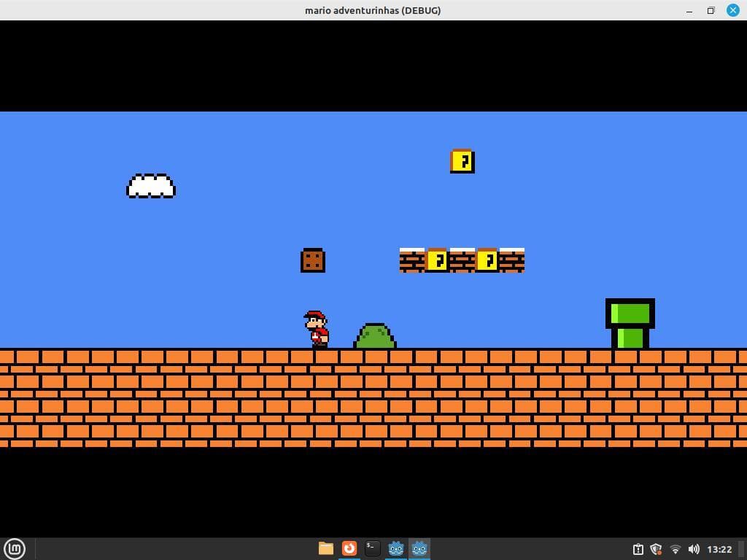The width and height of the screenshot is (747, 560).
Task: Click the brown empty used block
Action: [x=313, y=260]
